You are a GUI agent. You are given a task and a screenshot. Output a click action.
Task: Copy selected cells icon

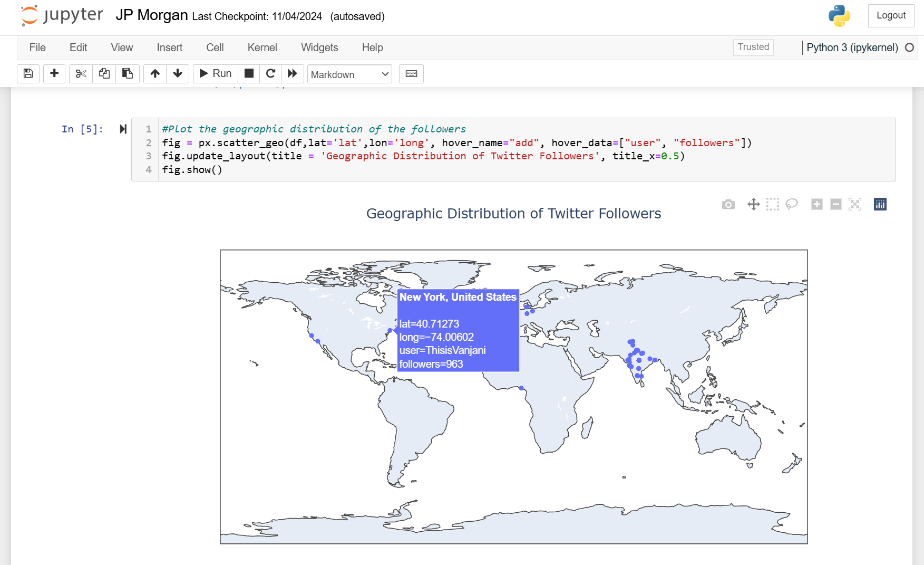(104, 74)
